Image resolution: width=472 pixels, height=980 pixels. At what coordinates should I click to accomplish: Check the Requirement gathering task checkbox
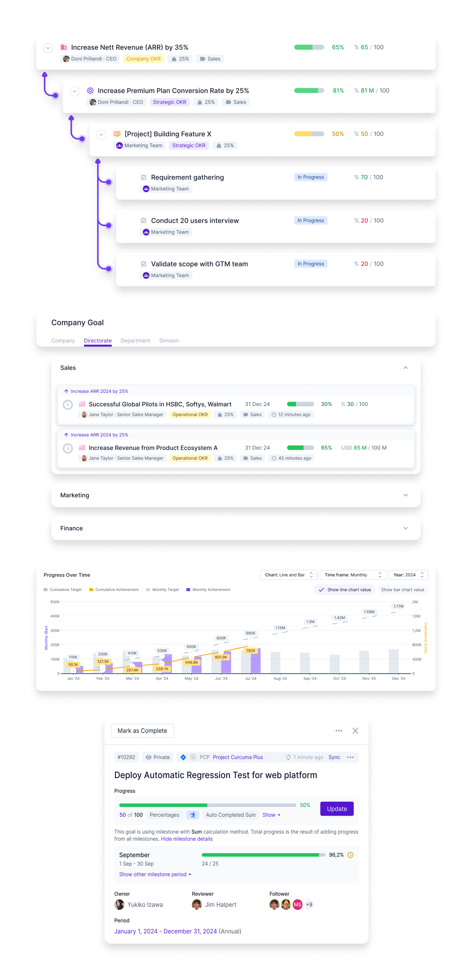click(x=144, y=177)
